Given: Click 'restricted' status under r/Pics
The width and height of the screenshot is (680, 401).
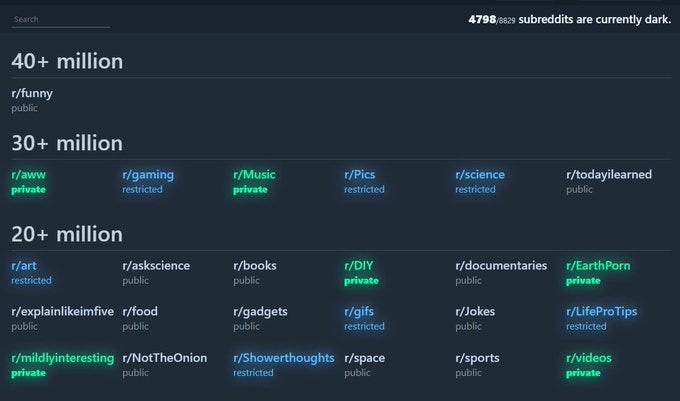Looking at the screenshot, I should click(364, 189).
